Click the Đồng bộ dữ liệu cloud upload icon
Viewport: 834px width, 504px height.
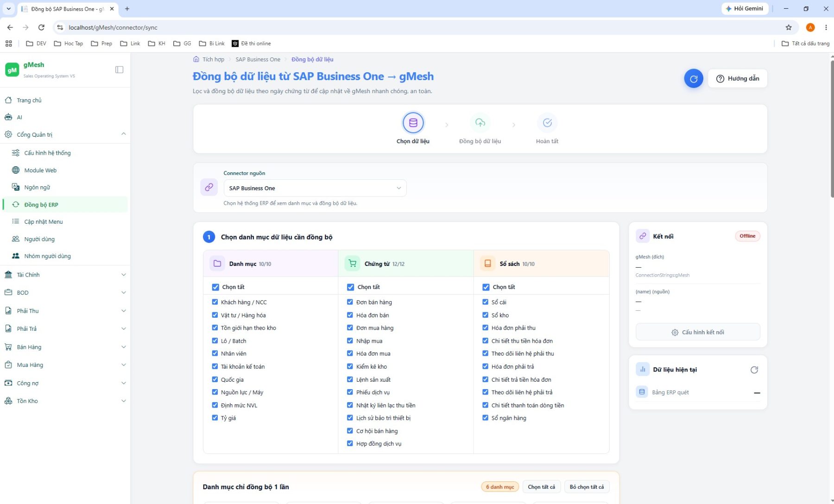click(x=480, y=123)
